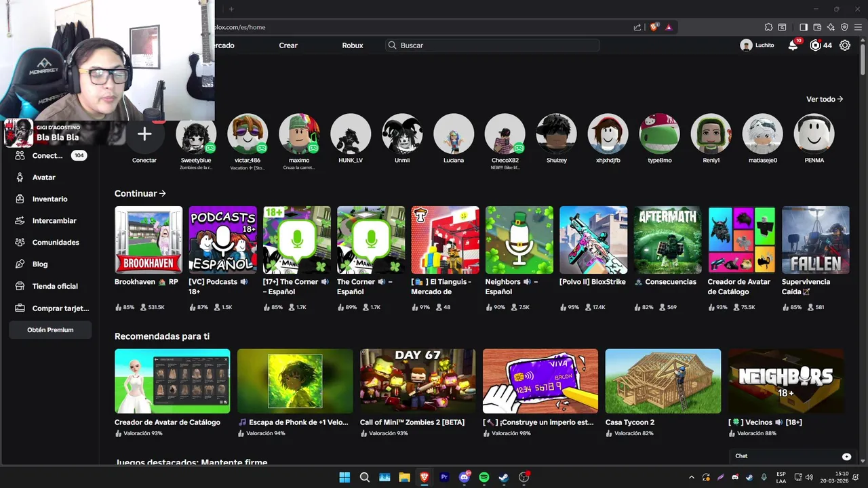Open Avatar in the sidebar
The width and height of the screenshot is (868, 488).
(x=44, y=177)
